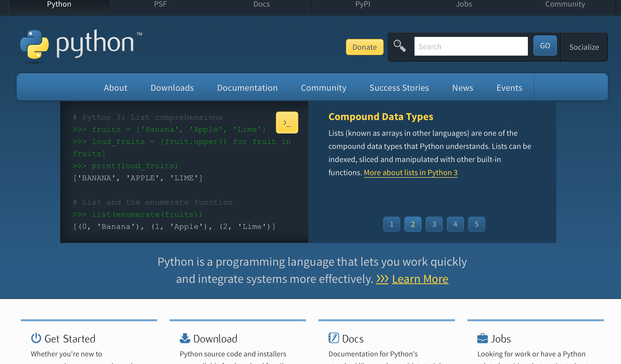Click 'Documentation for Python's' text

tap(373, 354)
